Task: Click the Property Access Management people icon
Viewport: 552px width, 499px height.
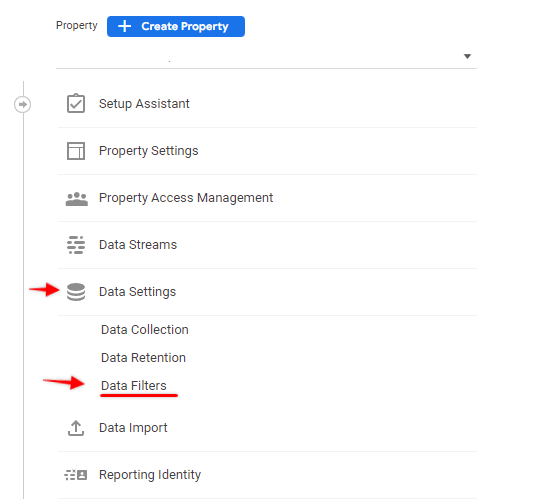Action: click(76, 198)
